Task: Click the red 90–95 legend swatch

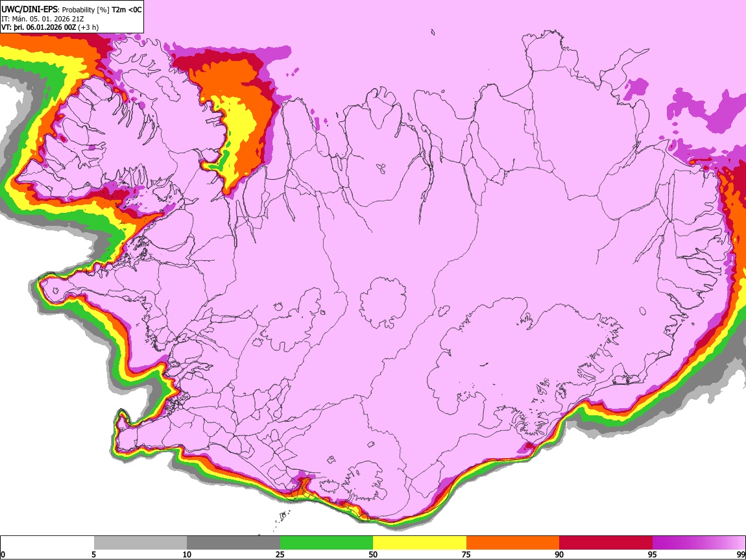Action: click(x=606, y=543)
